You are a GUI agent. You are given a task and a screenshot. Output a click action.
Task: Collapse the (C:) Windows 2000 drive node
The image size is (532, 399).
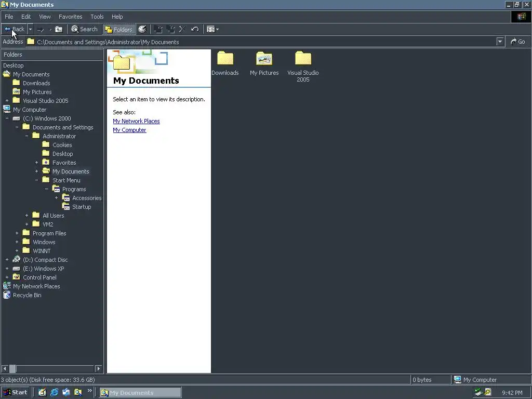(x=7, y=118)
